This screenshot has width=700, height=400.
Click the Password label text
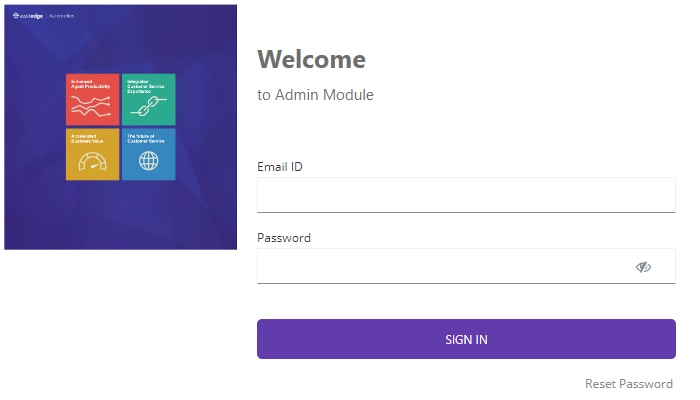click(284, 238)
